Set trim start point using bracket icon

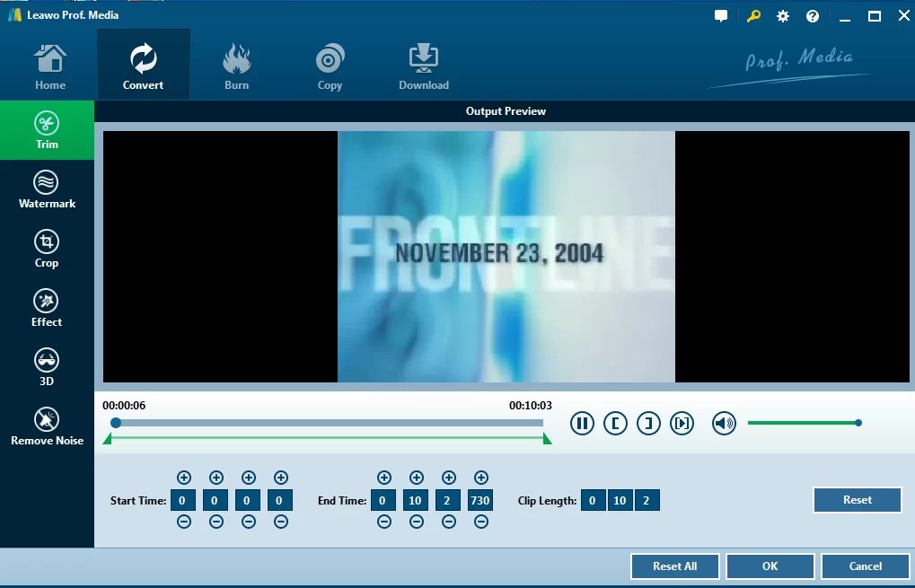pos(615,423)
